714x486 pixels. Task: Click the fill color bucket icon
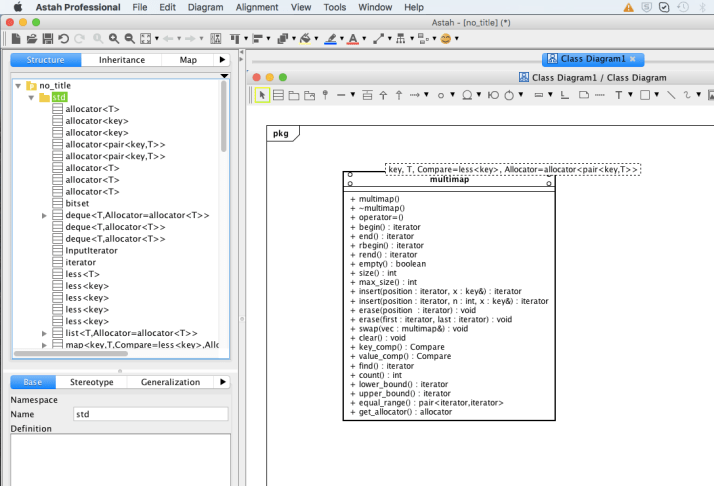305,39
